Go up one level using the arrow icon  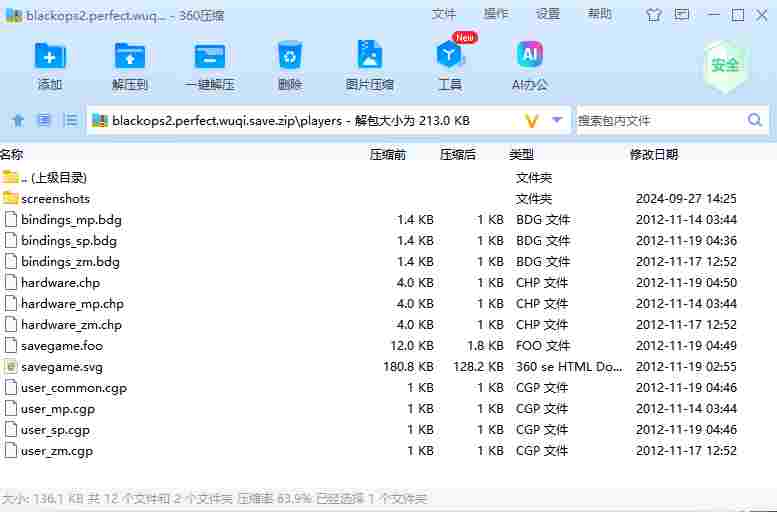pos(18,120)
